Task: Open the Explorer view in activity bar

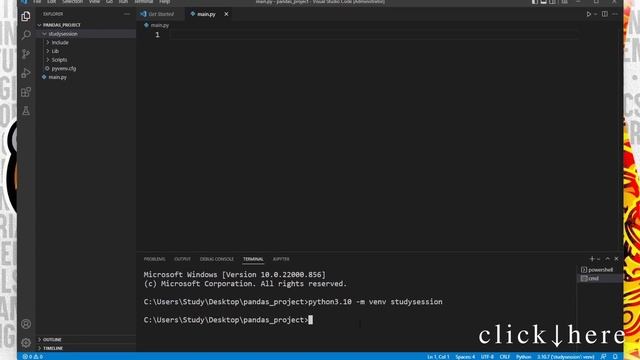Action: point(26,16)
